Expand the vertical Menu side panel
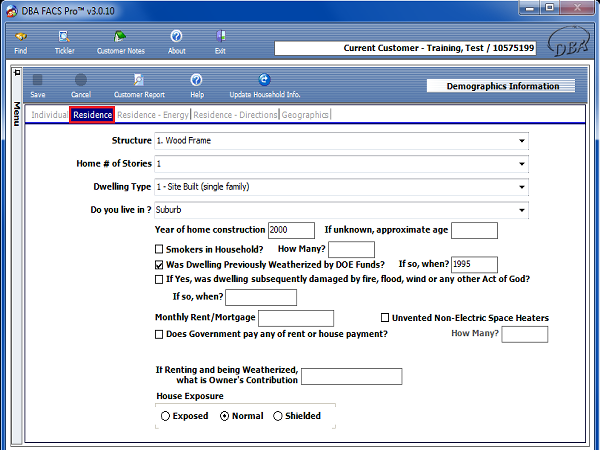Image resolution: width=600 pixels, height=450 pixels. click(x=16, y=114)
